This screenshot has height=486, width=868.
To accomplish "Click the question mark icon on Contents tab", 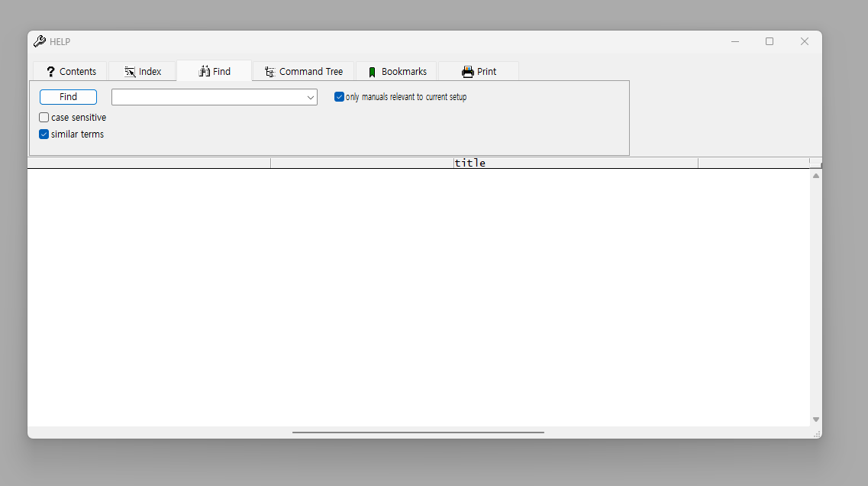I will click(x=50, y=72).
